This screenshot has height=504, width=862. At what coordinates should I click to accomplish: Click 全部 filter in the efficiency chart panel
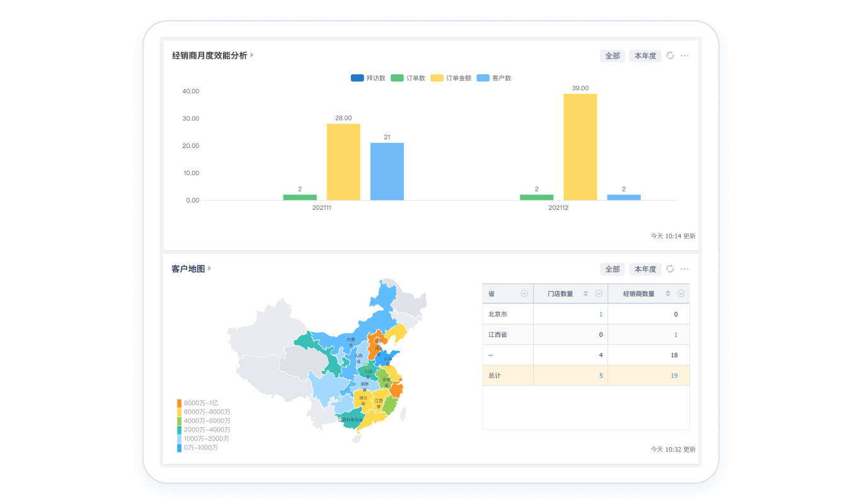click(612, 55)
